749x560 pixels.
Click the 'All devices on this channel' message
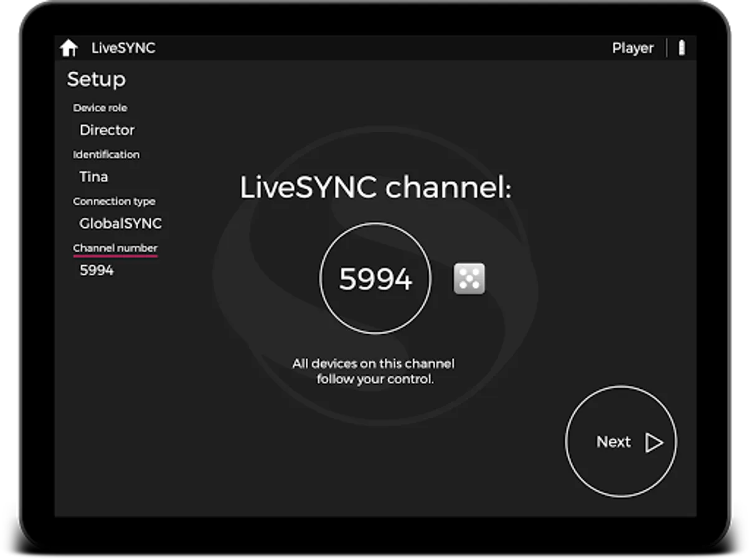[374, 371]
